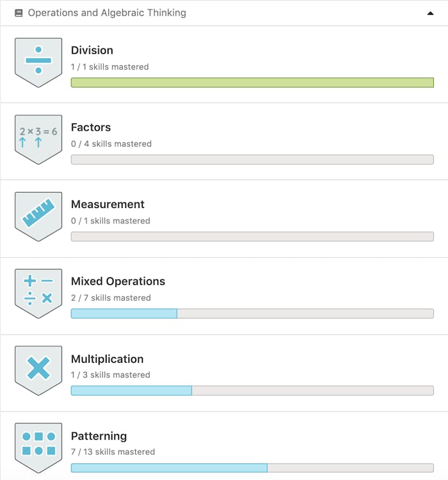Click the Mixed Operations progress bar

(x=252, y=314)
